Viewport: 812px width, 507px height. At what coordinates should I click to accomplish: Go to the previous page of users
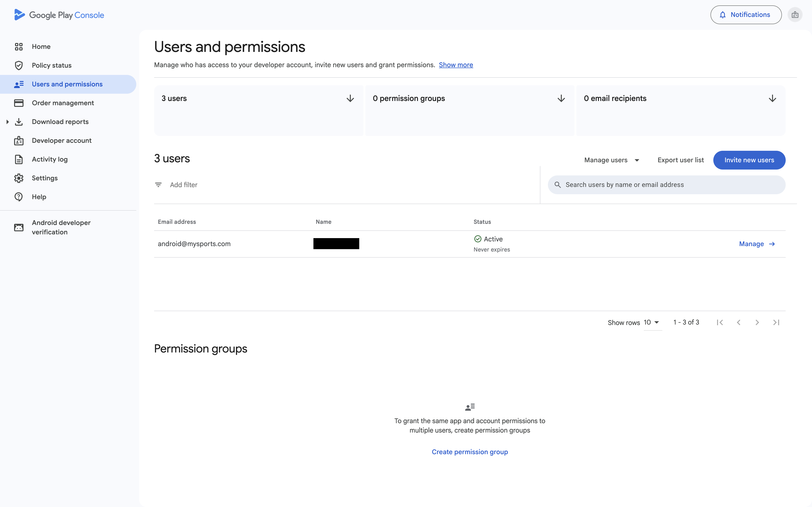coord(738,322)
